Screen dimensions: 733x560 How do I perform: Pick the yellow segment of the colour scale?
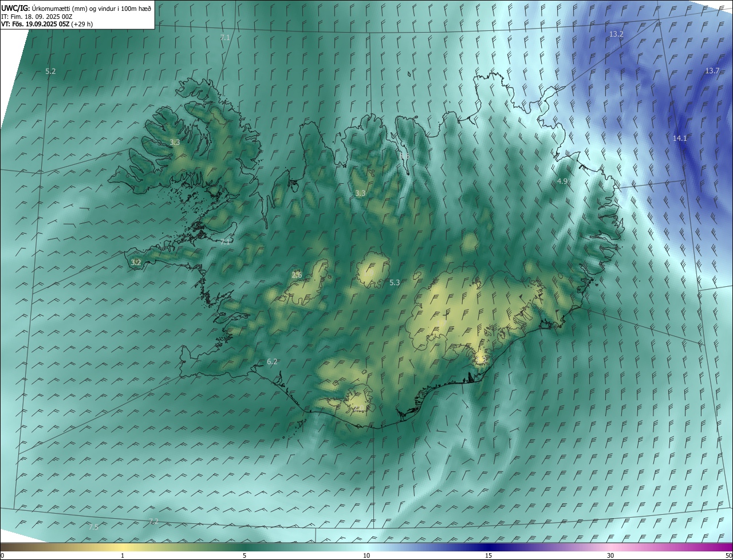[123, 547]
